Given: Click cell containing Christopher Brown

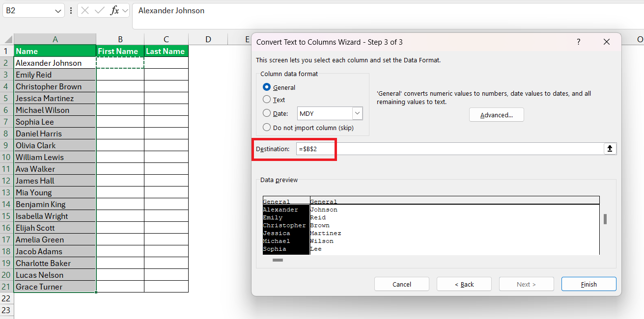Looking at the screenshot, I should [55, 86].
